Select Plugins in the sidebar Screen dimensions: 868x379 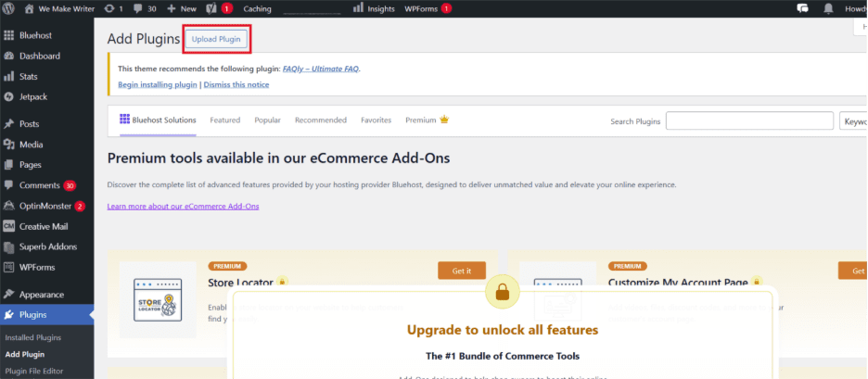pyautogui.click(x=47, y=315)
